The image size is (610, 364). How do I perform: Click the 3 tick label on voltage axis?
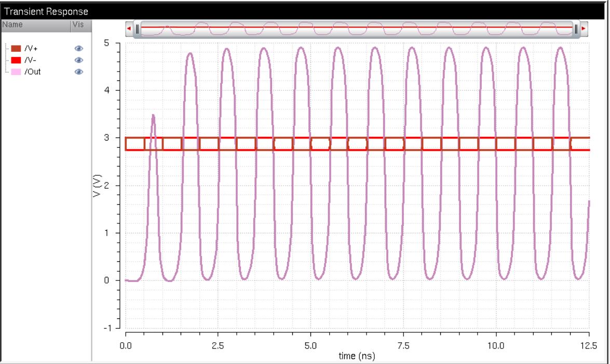tap(106, 138)
